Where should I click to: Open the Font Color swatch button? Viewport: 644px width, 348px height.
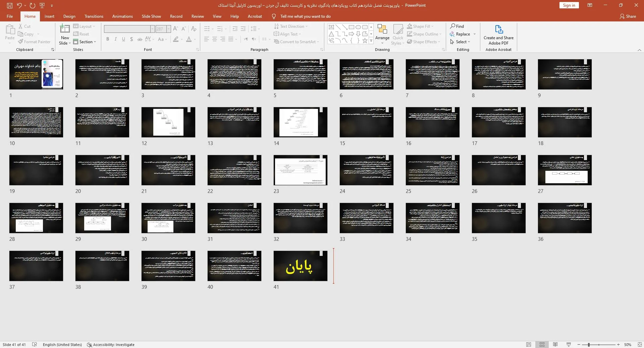[x=189, y=39]
